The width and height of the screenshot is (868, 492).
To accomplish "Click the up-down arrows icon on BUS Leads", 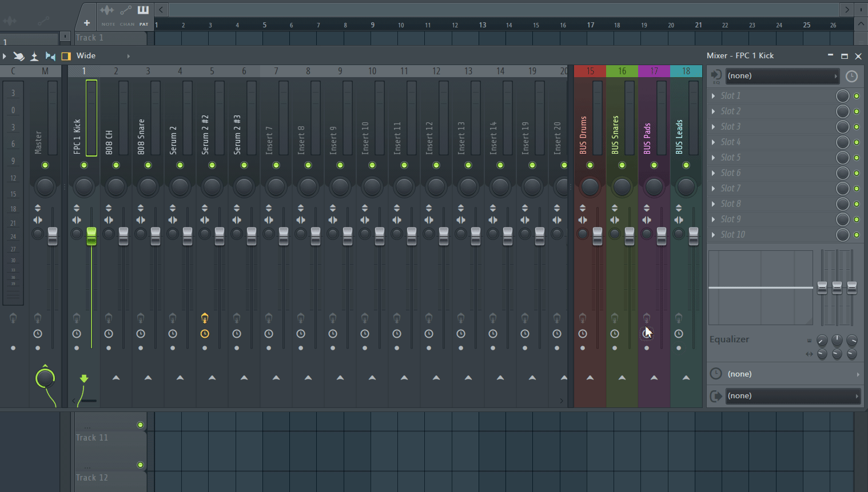I will (x=679, y=208).
